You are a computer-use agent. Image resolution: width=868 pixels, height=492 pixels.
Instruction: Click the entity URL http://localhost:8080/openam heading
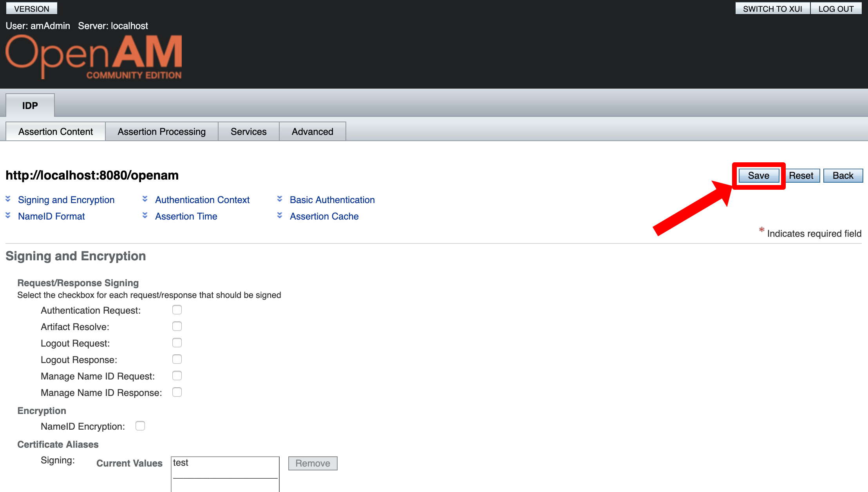point(92,175)
